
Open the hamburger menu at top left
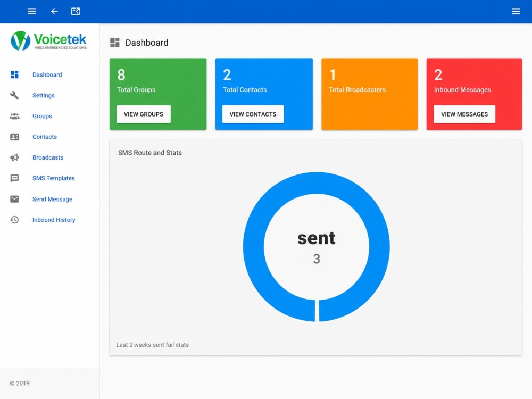(31, 11)
